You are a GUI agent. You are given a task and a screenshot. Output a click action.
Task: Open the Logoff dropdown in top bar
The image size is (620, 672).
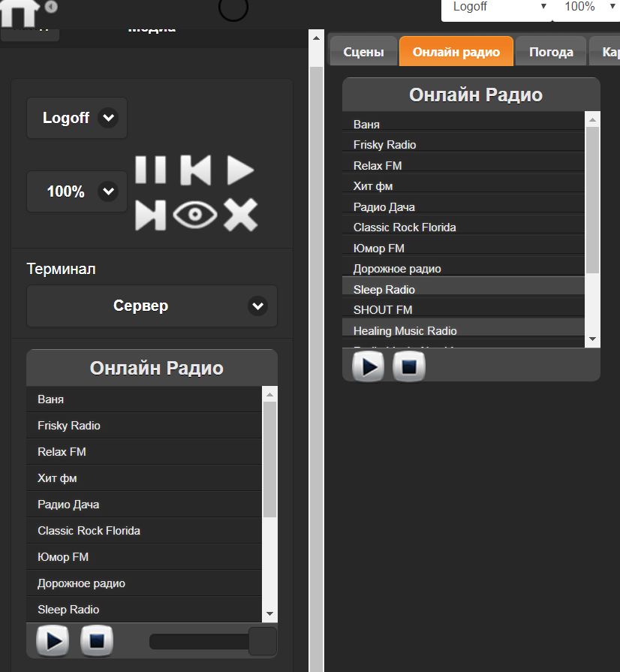click(x=498, y=7)
